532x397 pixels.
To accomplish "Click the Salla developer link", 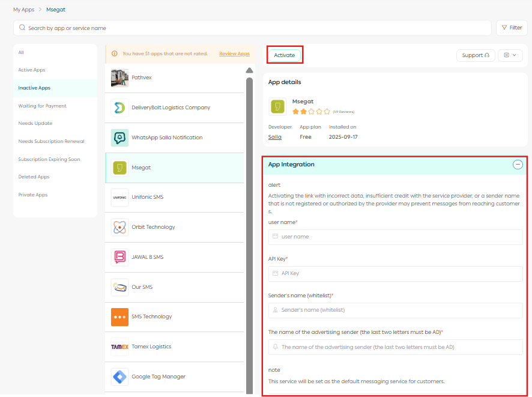I will 274,137.
